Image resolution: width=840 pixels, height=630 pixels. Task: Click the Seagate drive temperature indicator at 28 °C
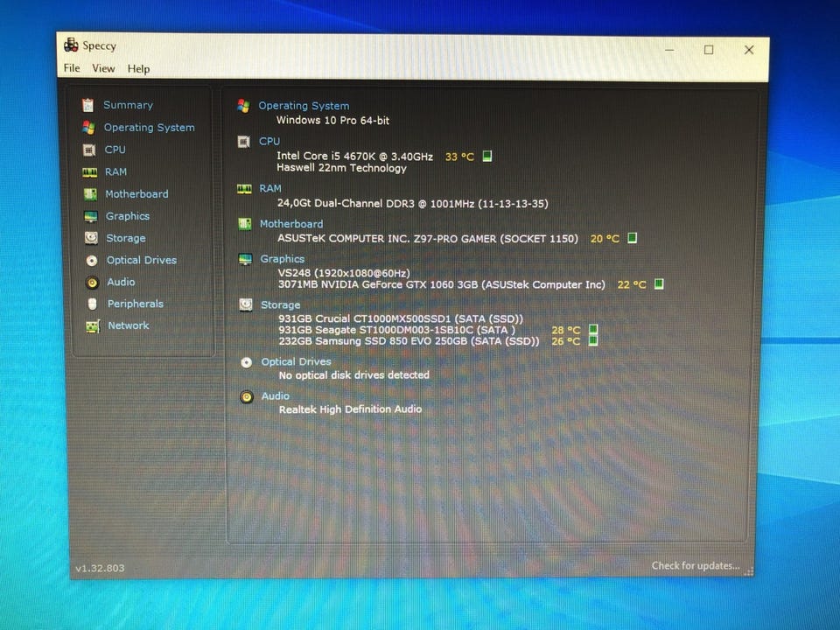593,330
